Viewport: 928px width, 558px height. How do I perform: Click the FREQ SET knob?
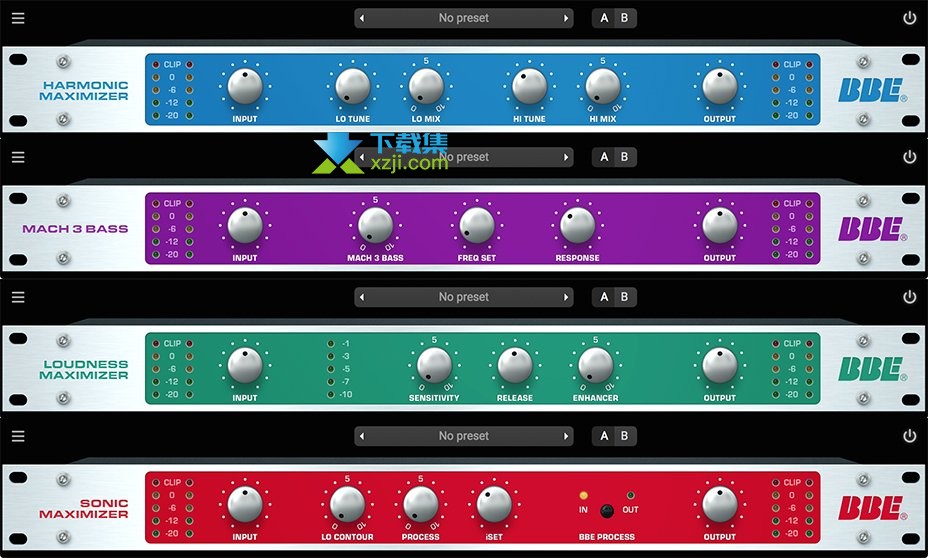(x=476, y=225)
